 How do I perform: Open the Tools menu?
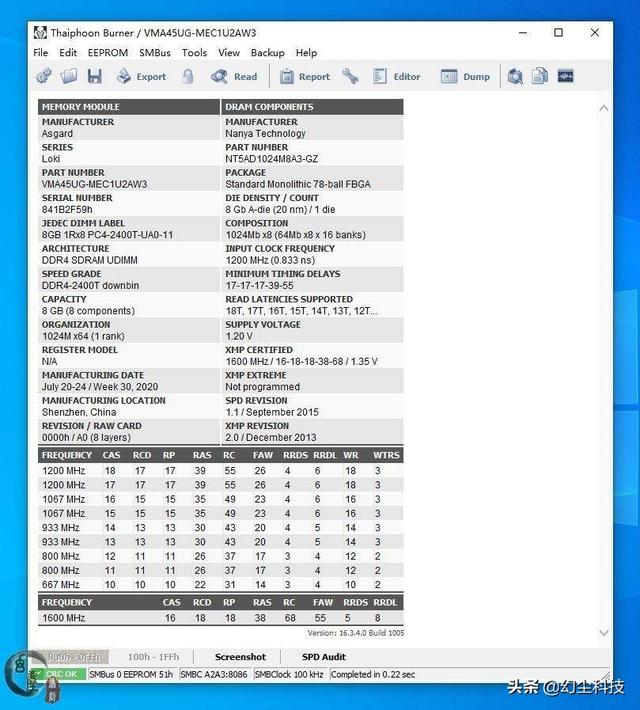(194, 53)
